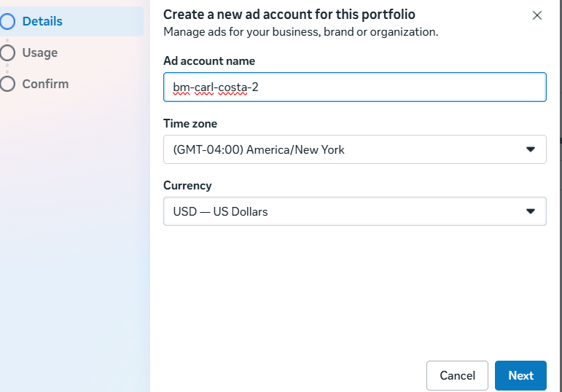Proceed with the Next button

(x=520, y=375)
